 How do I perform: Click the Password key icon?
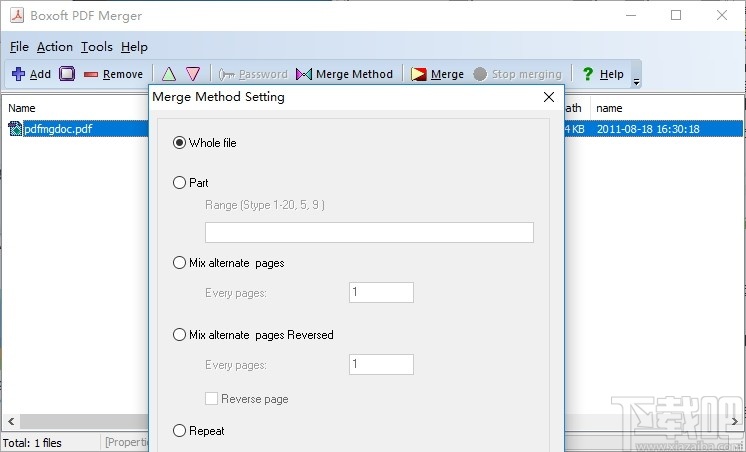pos(226,74)
